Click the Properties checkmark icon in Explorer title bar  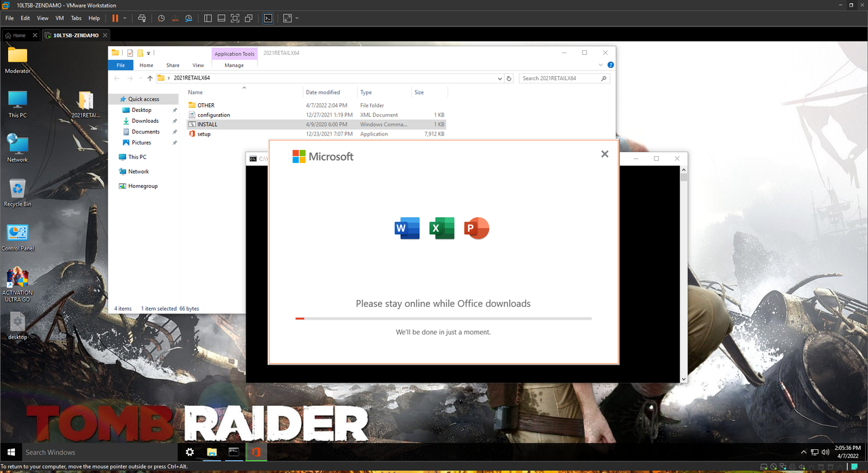click(x=130, y=53)
